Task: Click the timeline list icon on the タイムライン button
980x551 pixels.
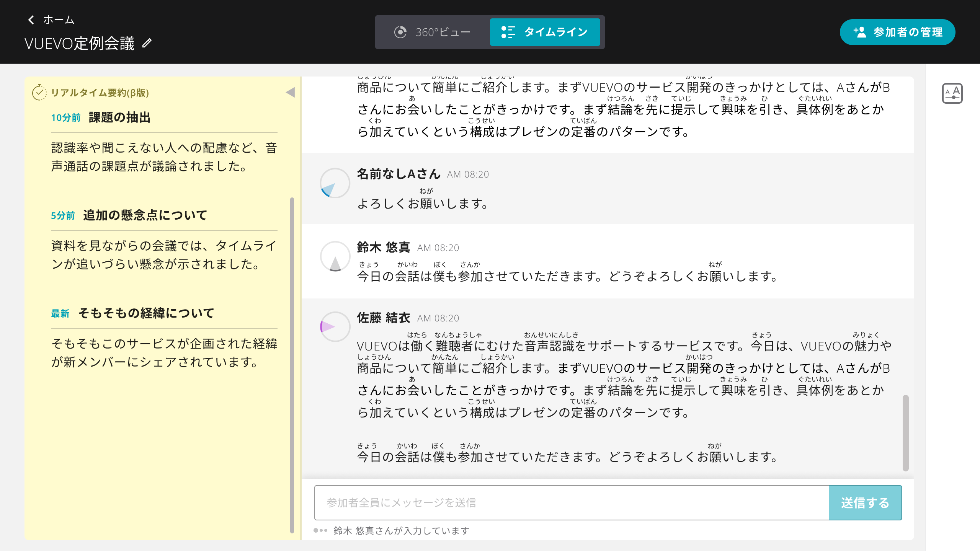Action: (508, 32)
